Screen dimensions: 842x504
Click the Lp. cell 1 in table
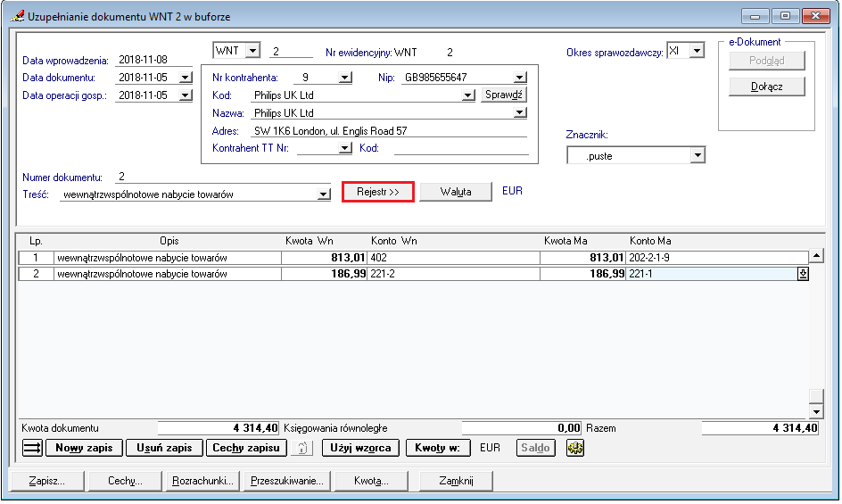pyautogui.click(x=36, y=258)
